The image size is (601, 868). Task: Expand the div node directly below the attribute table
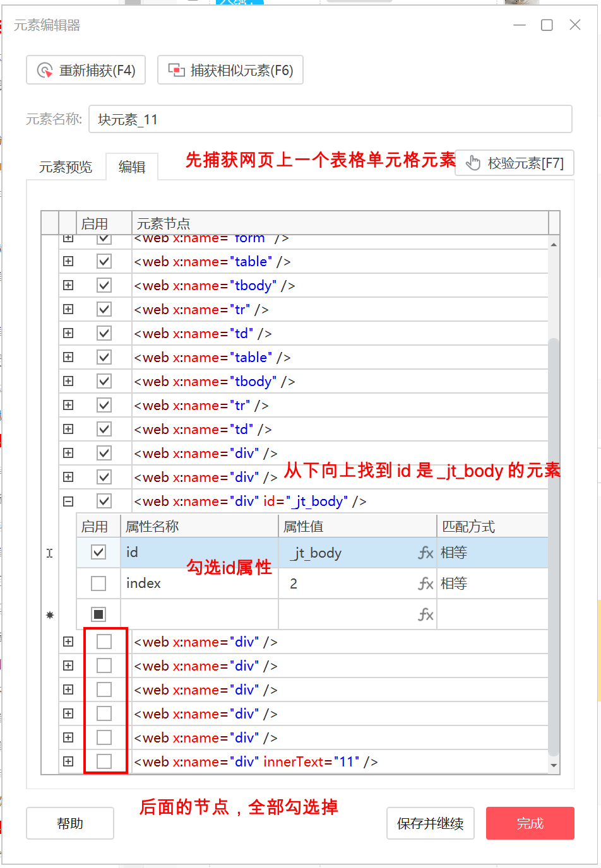click(68, 642)
